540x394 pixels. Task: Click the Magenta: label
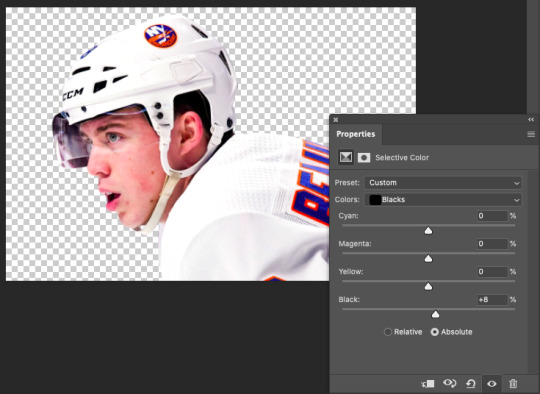[x=355, y=243]
